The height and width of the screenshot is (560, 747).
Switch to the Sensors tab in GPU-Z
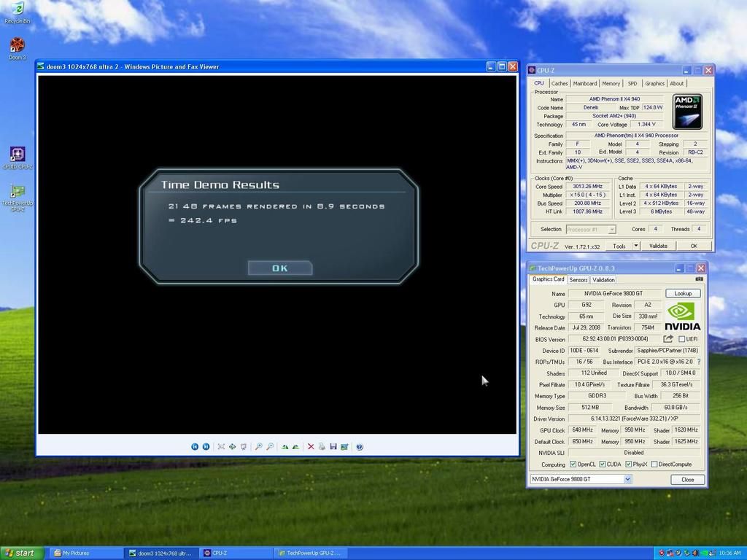tap(578, 280)
